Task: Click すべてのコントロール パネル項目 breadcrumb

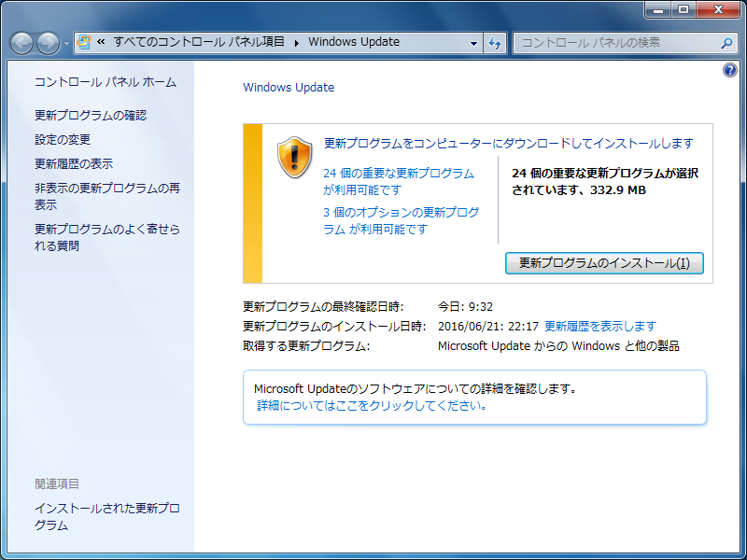Action: [x=199, y=42]
